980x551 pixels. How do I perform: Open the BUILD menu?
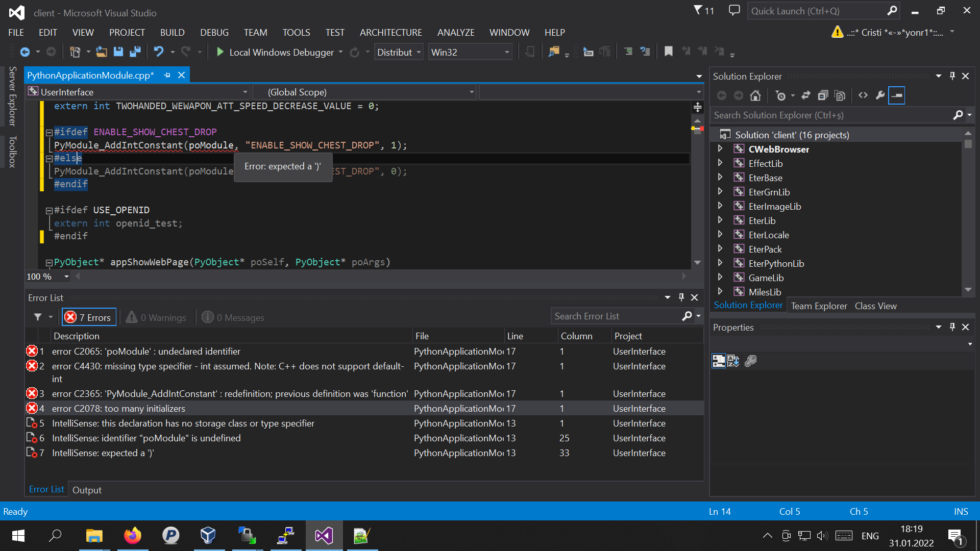click(172, 32)
